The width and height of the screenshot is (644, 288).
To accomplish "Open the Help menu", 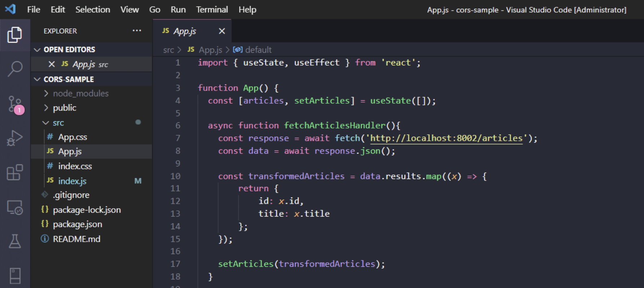I will 247,9.
